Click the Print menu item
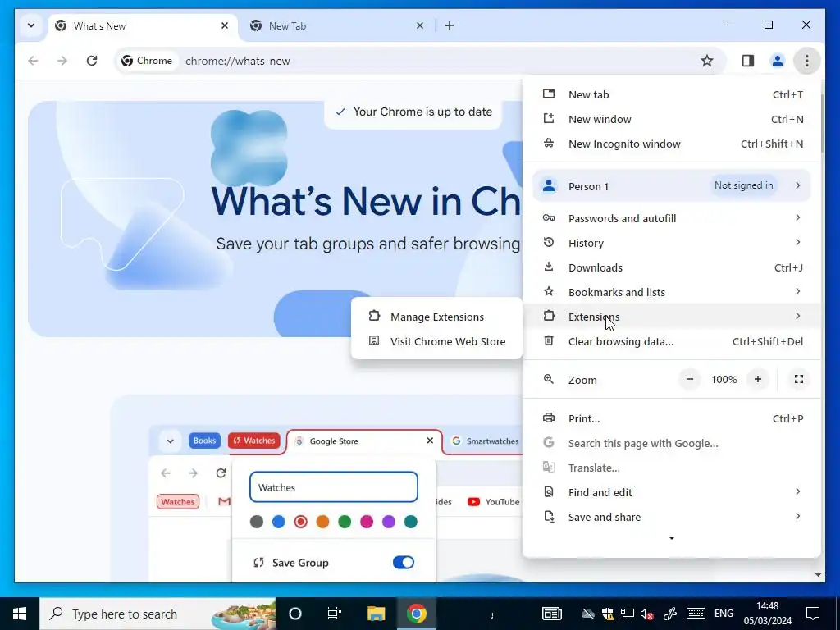Screen dimensions: 840x630 [672, 418]
